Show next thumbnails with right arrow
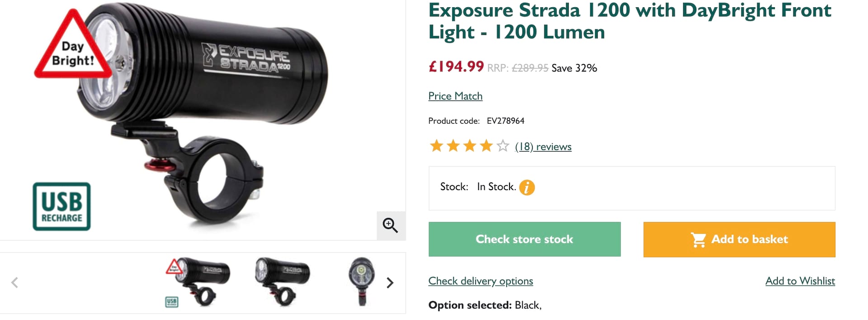Viewport: 868px width, 320px height. pos(390,283)
